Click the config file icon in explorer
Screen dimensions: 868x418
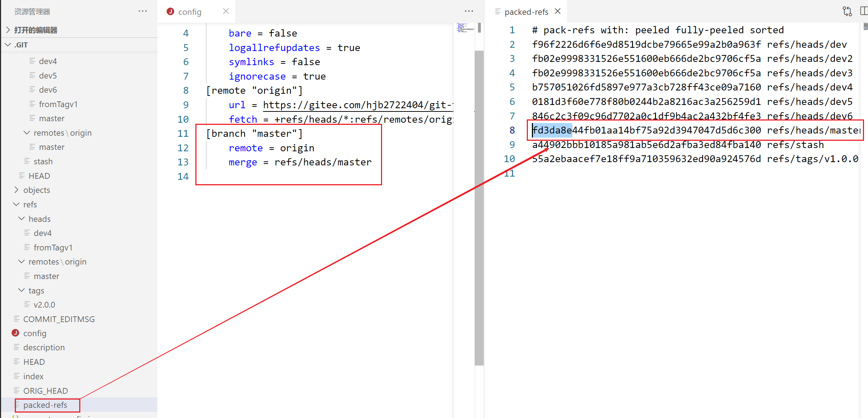click(16, 333)
